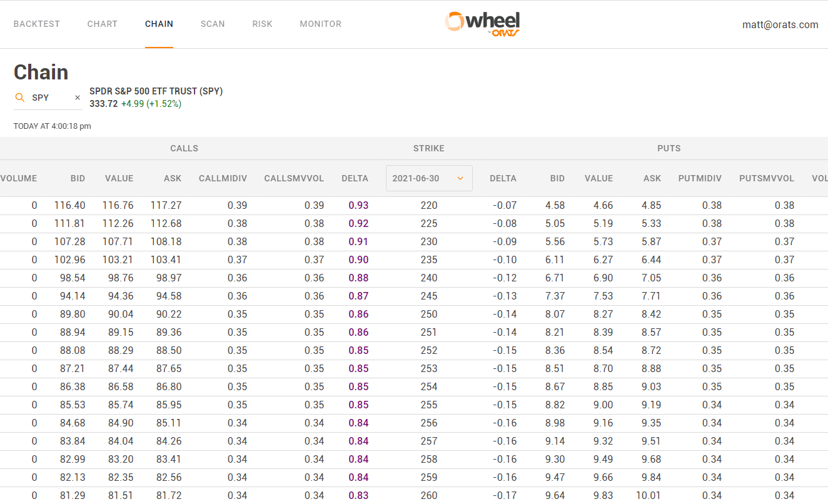Screen dimensions: 828x504
Task: Click the orange search magnifier icon
Action: click(20, 98)
